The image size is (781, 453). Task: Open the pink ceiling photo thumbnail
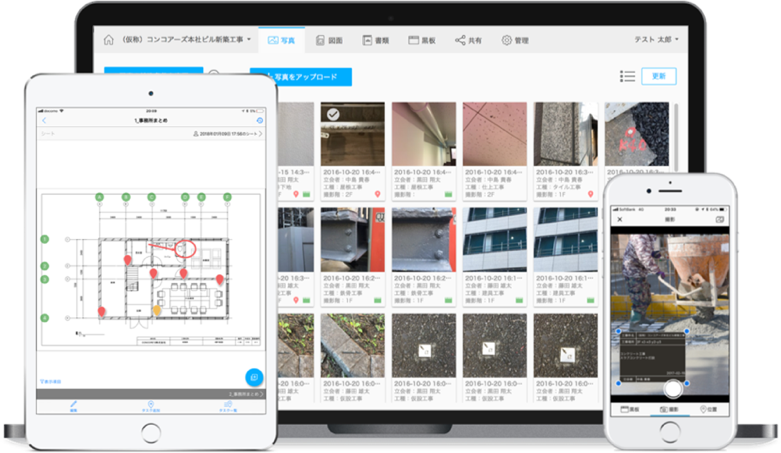[x=495, y=134]
